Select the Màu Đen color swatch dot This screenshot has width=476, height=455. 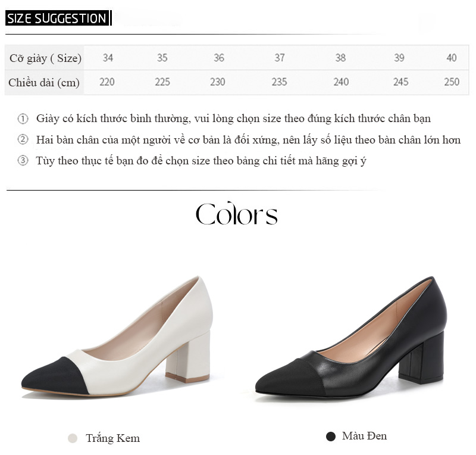pos(331,437)
